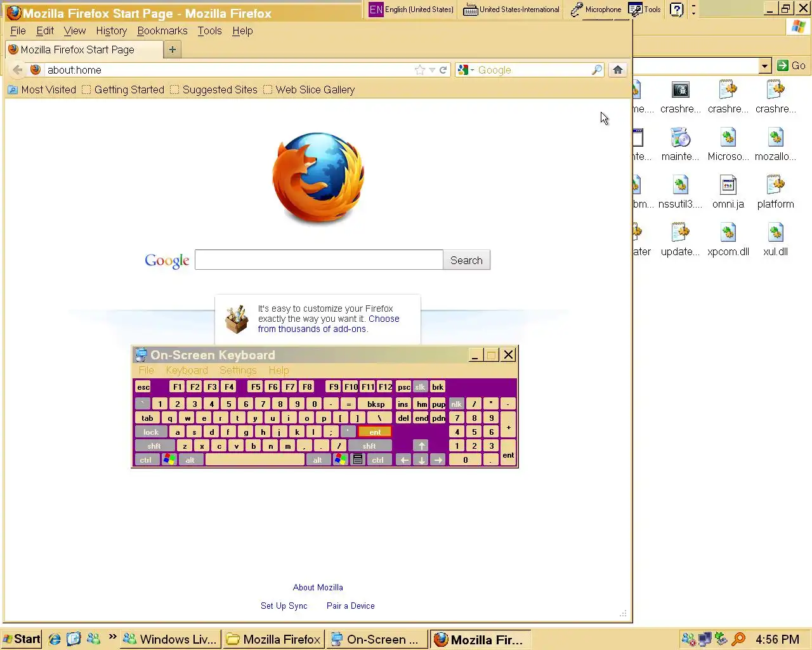The width and height of the screenshot is (812, 650).
Task: Focus the Google search text field
Action: (318, 260)
